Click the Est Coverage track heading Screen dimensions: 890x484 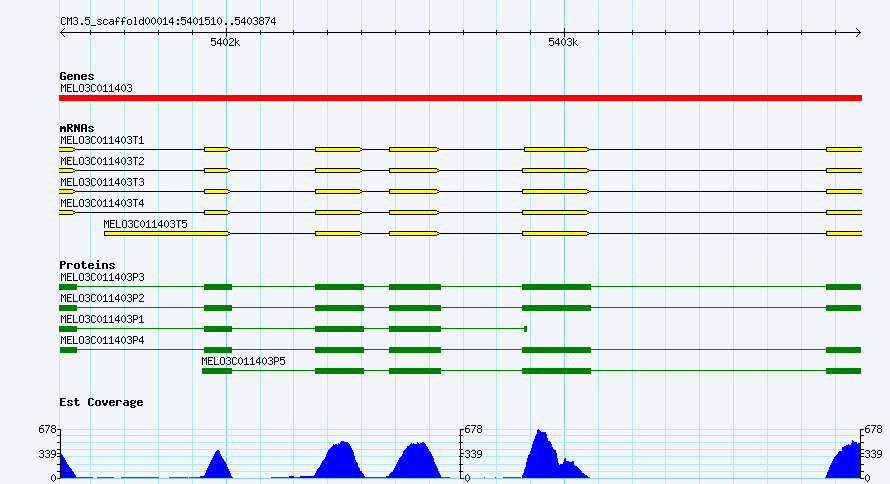pos(101,402)
